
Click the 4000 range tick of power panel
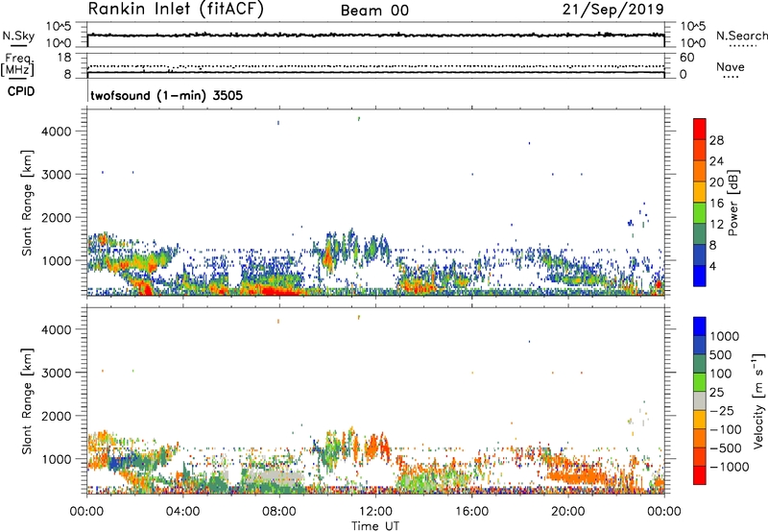click(x=56, y=132)
